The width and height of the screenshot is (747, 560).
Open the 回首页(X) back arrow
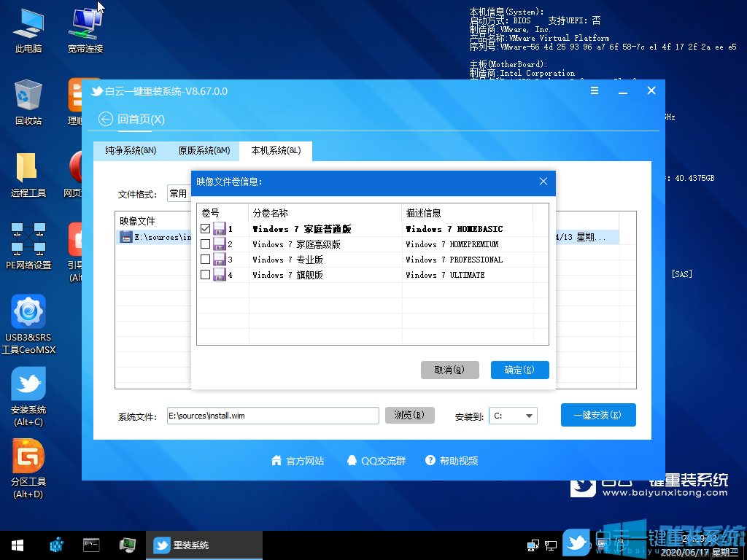[x=105, y=118]
